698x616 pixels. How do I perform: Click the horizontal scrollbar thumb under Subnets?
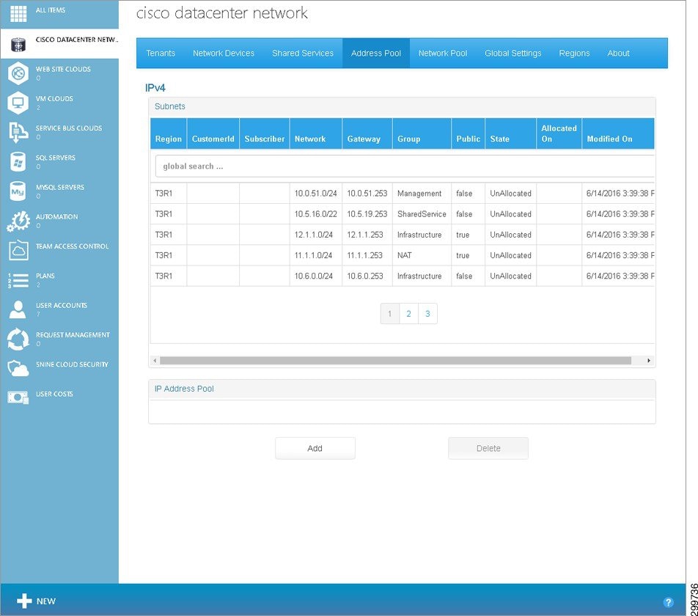click(x=395, y=361)
